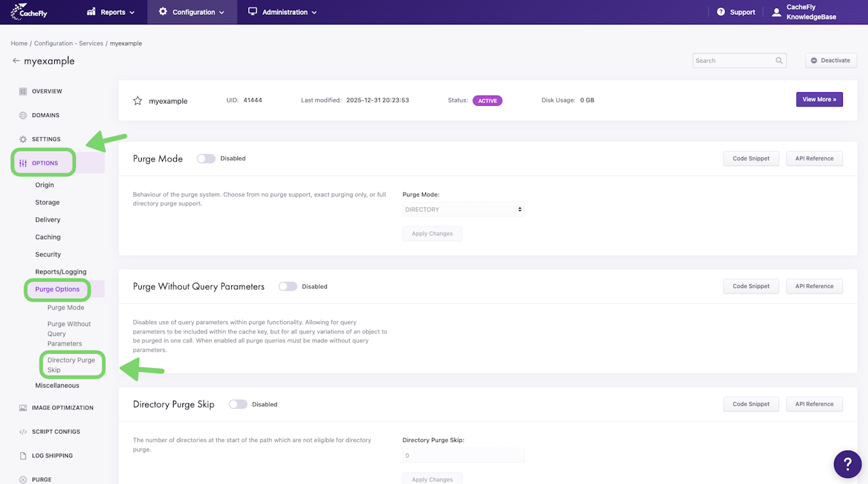Image resolution: width=868 pixels, height=484 pixels.
Task: Open the Purge Mode DIRECTORY dropdown
Action: tap(464, 209)
